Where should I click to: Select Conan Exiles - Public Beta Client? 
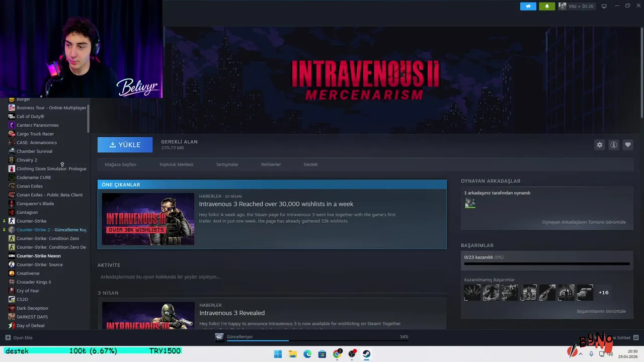point(47,195)
